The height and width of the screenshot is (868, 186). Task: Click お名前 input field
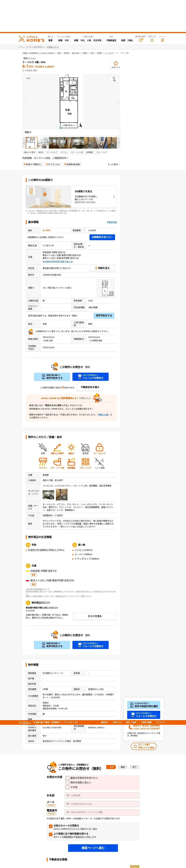tap(102, 795)
